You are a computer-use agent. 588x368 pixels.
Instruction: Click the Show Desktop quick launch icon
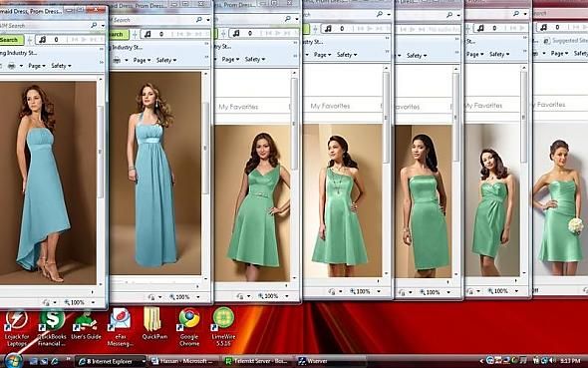pos(33,361)
